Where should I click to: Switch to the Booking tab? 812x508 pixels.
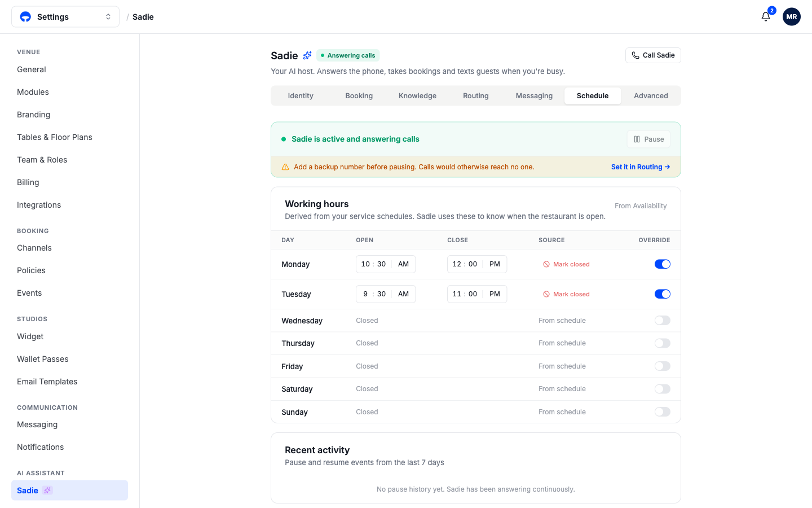pos(359,96)
